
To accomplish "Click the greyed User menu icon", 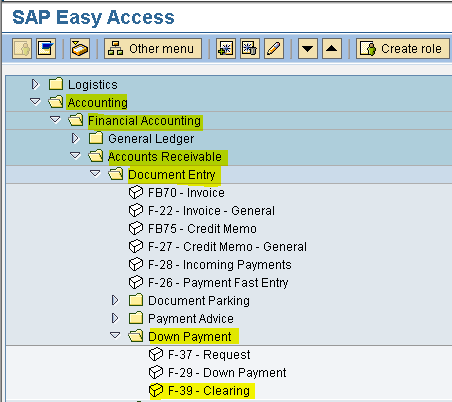I will (x=22, y=49).
